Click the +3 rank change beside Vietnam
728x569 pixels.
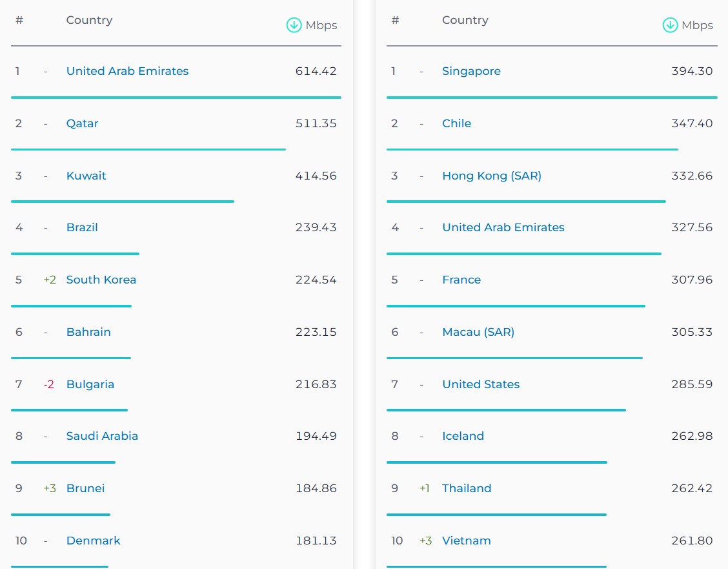click(426, 541)
